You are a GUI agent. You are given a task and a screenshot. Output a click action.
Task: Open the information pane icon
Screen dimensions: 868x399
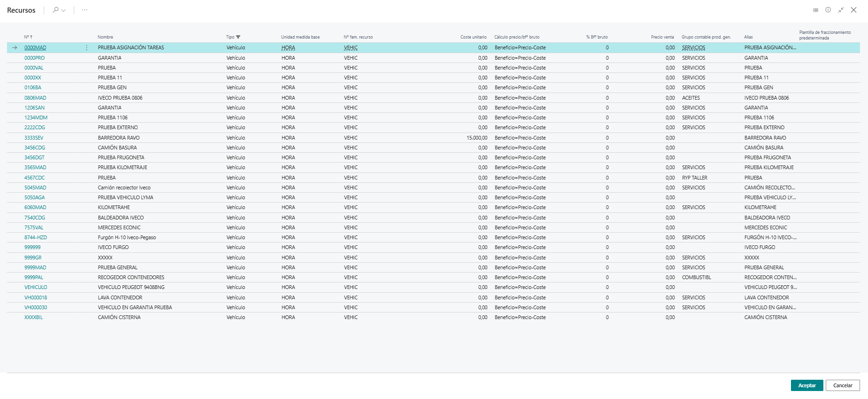pos(828,10)
